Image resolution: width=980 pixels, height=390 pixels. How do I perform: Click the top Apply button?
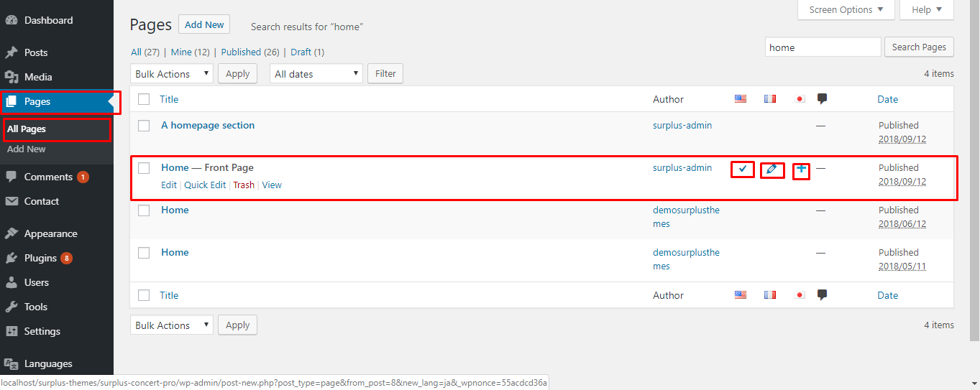tap(237, 73)
